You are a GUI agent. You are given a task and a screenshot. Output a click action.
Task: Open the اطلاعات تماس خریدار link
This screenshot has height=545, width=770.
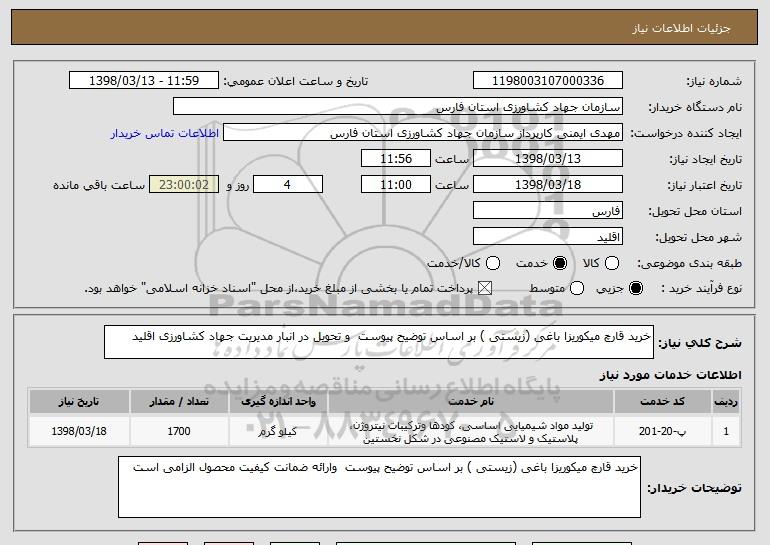pos(165,133)
